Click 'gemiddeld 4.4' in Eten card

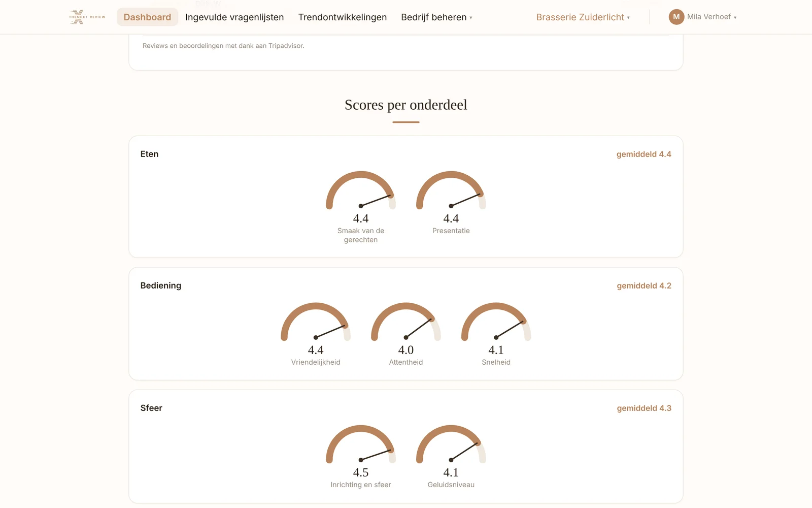644,154
